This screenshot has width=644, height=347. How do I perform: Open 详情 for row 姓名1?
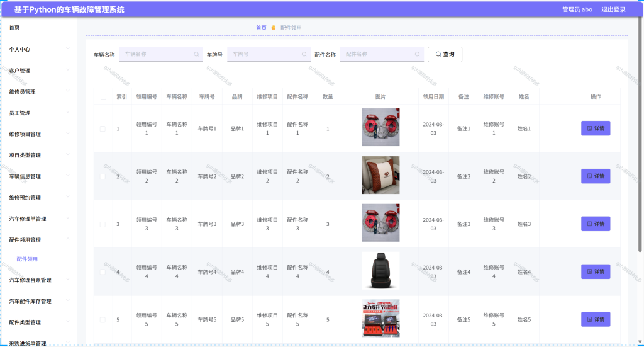(596, 128)
